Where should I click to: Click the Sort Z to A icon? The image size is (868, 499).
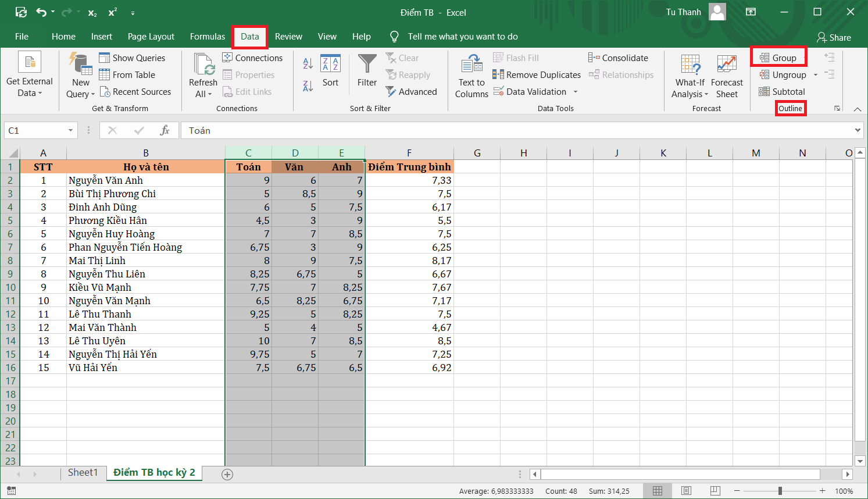tap(308, 86)
